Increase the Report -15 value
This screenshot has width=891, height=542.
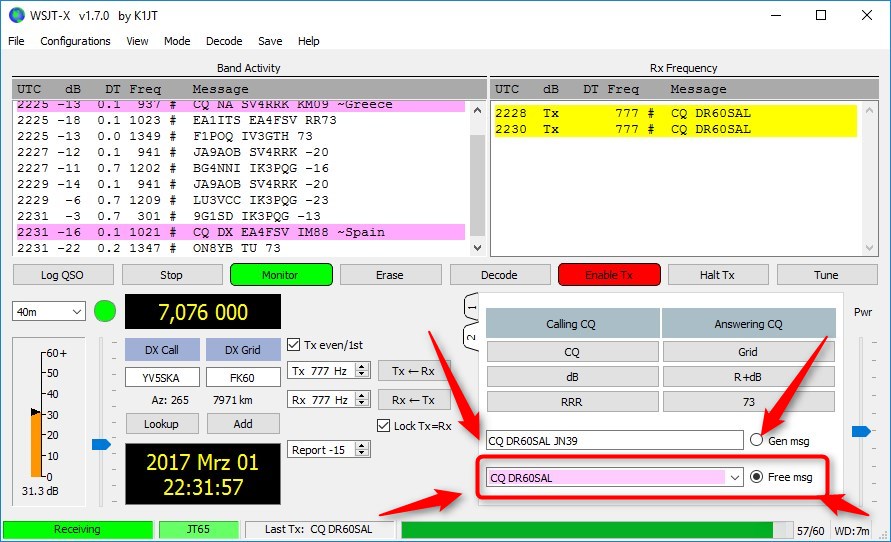pyautogui.click(x=362, y=445)
